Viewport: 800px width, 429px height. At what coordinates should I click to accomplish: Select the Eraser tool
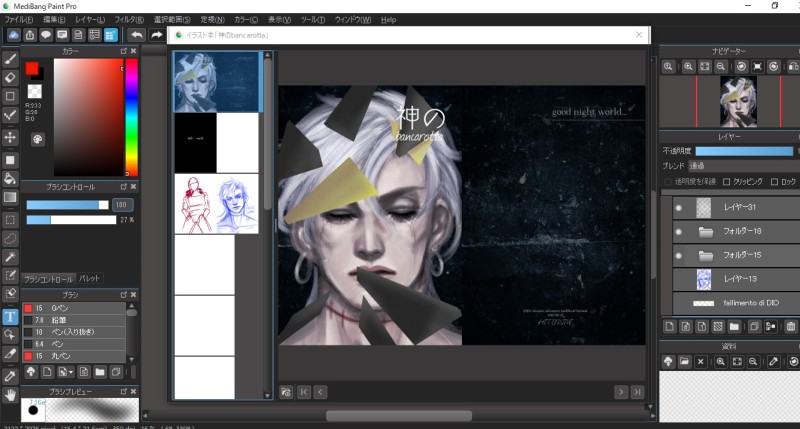[10, 78]
